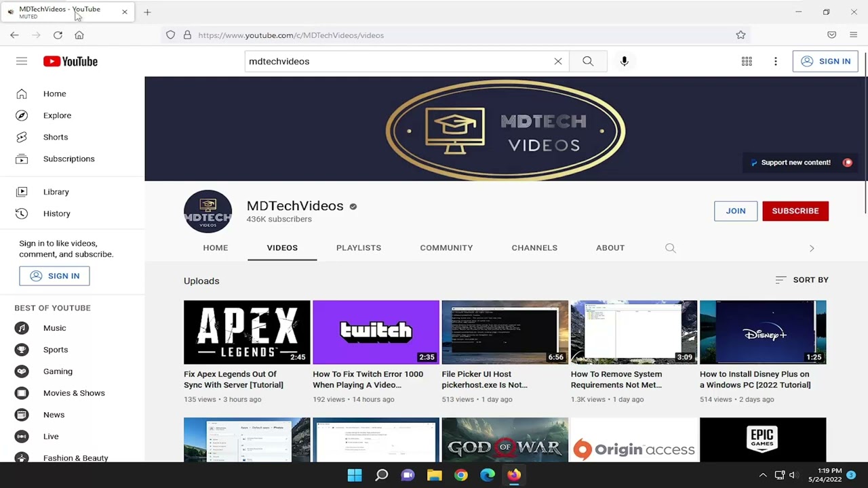
Task: Click the Music icon under Best of YouTube
Action: pyautogui.click(x=22, y=328)
